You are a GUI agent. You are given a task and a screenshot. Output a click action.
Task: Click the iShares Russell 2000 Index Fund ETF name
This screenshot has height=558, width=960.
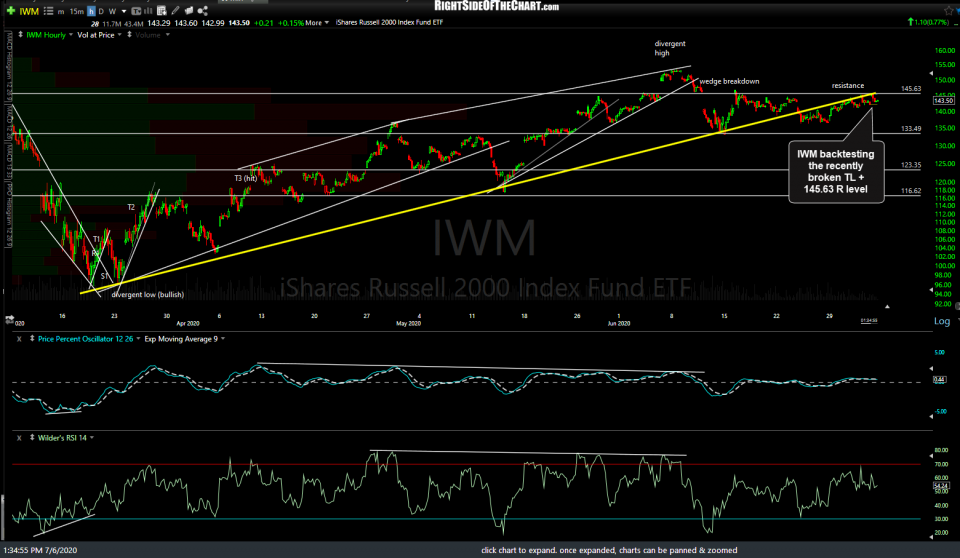(389, 23)
